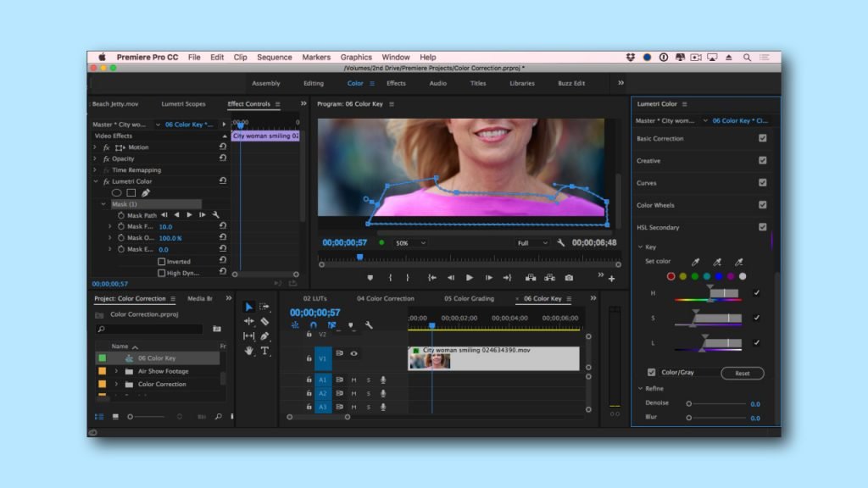Step back one frame in Program monitor

(451, 278)
